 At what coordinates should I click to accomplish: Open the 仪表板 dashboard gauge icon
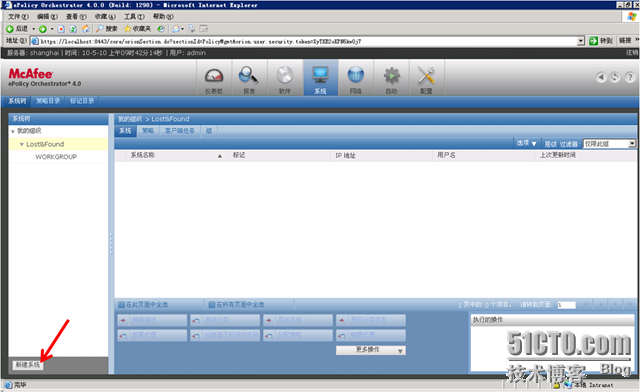pos(214,78)
